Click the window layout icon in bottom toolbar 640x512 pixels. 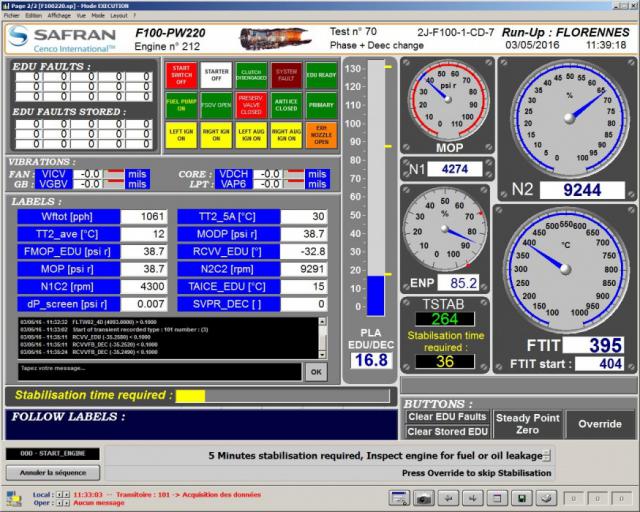[399, 498]
